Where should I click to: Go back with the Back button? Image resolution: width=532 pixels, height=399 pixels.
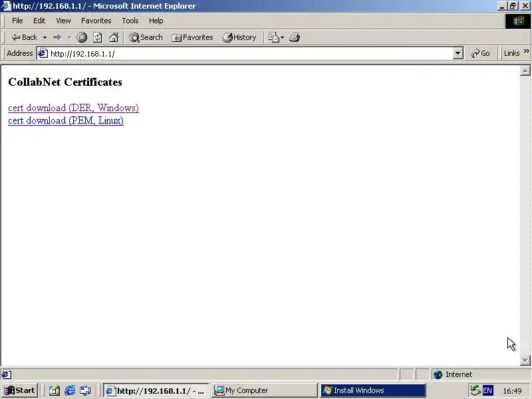pyautogui.click(x=24, y=37)
